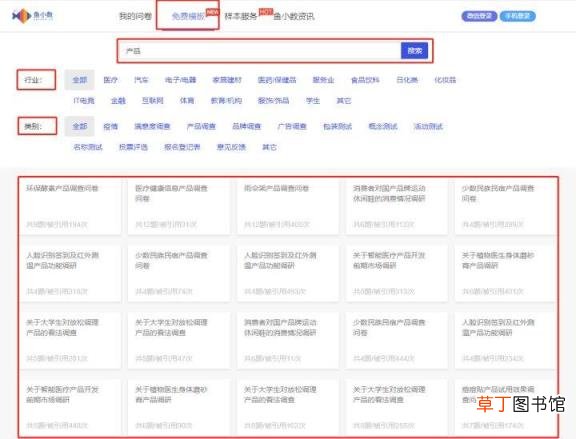Filter industry by IT电商
This screenshot has width=576, height=439.
(84, 100)
